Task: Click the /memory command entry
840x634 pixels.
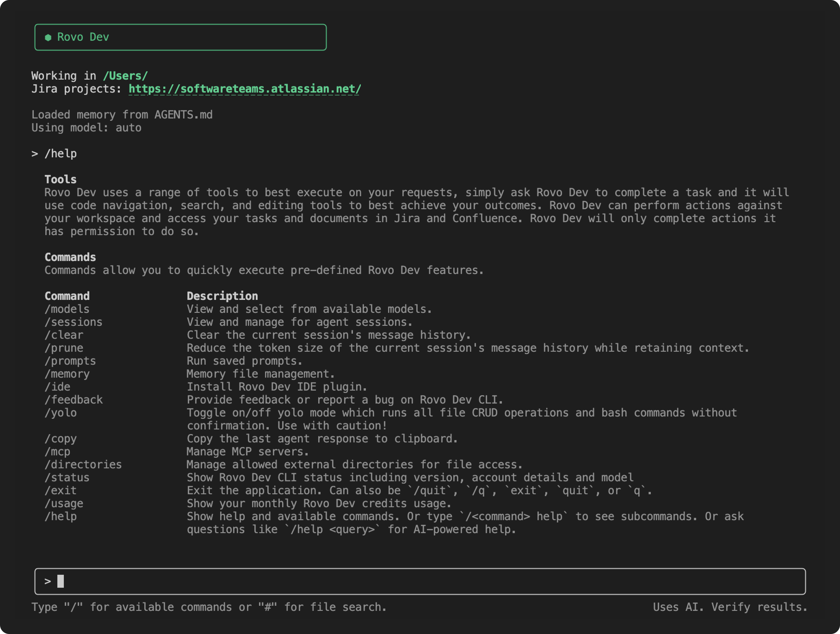Action: [x=67, y=374]
